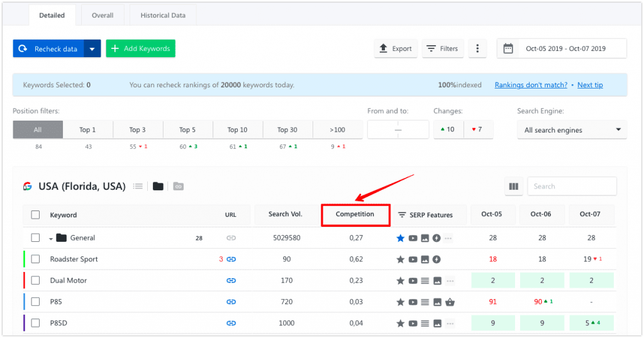Click the video icon in General row
This screenshot has height=338, width=644.
click(413, 238)
